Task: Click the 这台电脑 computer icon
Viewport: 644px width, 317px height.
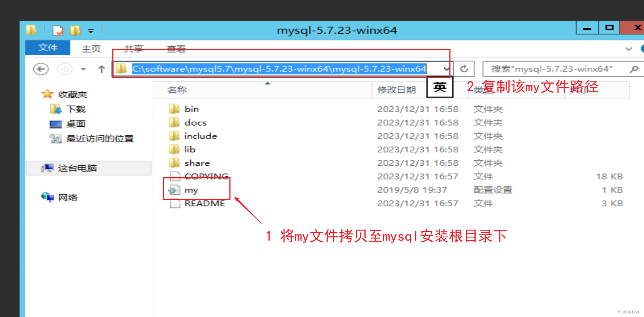Action: [47, 168]
